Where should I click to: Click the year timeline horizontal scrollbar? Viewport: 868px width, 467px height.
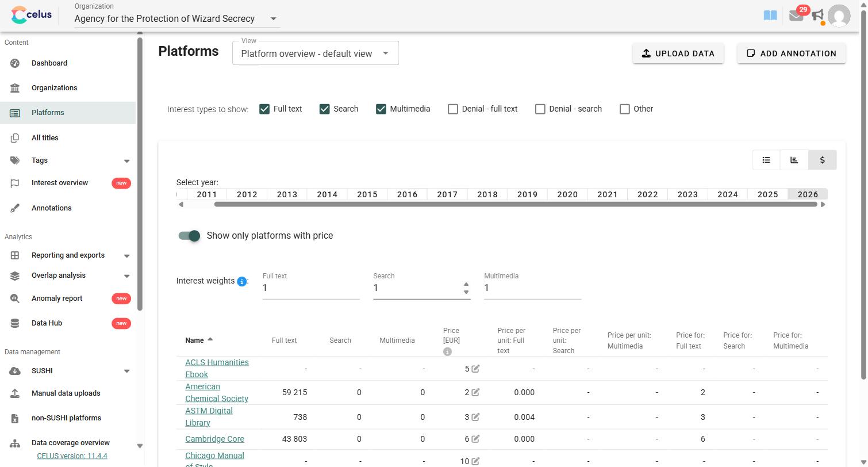(x=516, y=204)
